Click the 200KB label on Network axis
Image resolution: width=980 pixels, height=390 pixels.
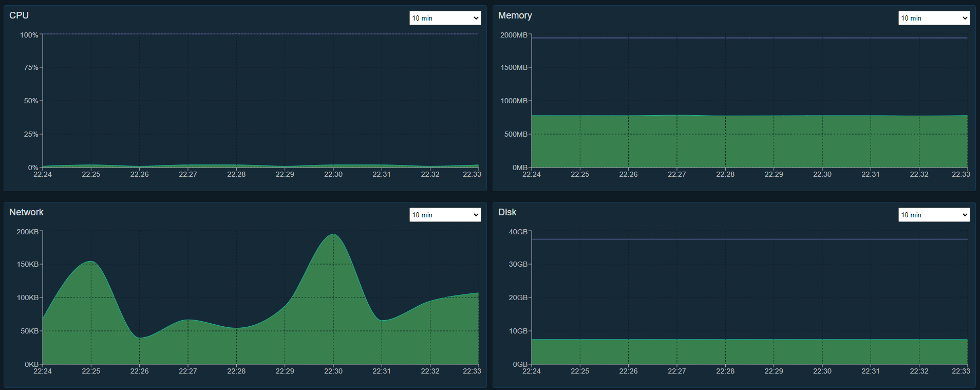[27, 232]
